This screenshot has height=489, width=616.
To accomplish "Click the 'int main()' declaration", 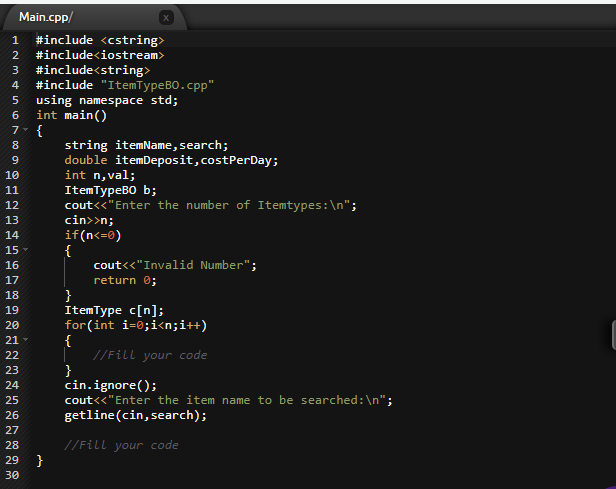I will click(x=72, y=115).
